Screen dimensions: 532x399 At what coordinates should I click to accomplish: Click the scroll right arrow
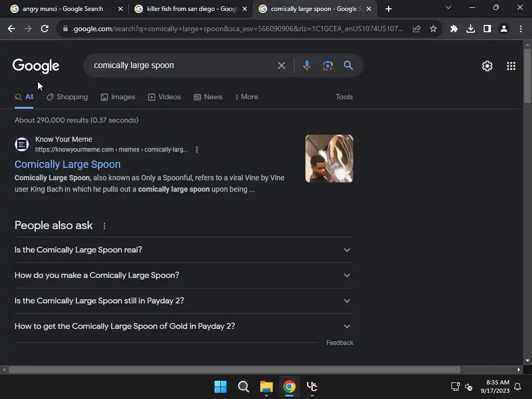tap(519, 370)
